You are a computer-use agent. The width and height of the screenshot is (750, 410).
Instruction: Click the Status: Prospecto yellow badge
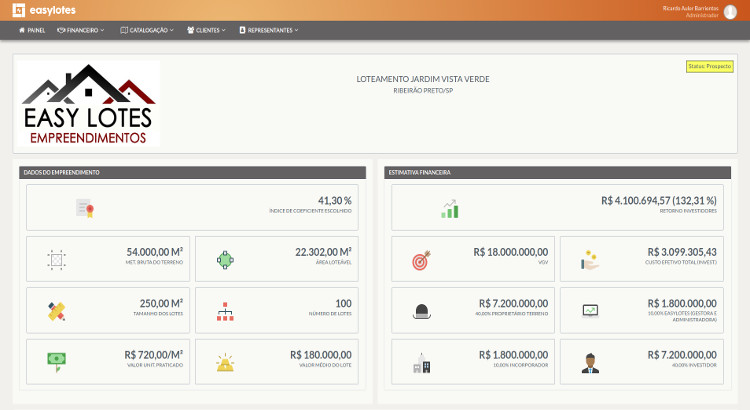click(x=710, y=66)
